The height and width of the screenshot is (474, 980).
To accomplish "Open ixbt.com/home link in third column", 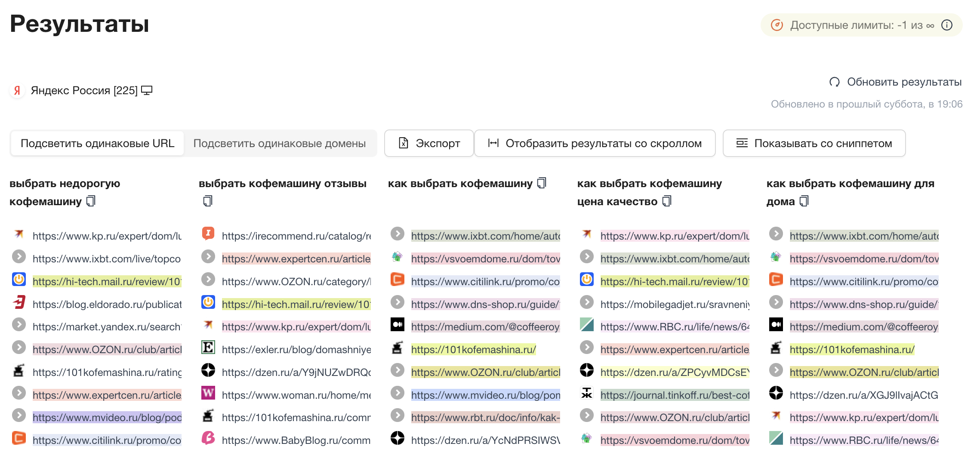I will tap(486, 236).
